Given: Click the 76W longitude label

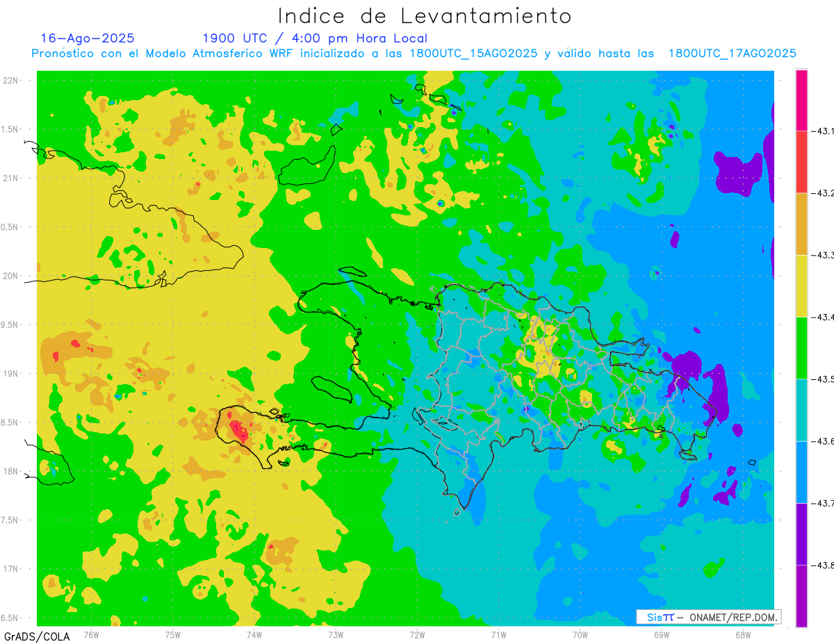Looking at the screenshot, I should coord(92,634).
